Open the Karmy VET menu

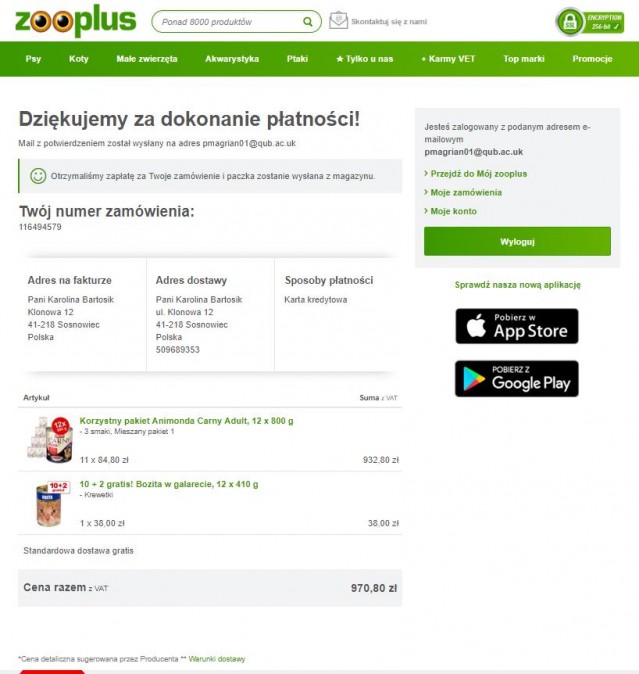pyautogui.click(x=448, y=59)
